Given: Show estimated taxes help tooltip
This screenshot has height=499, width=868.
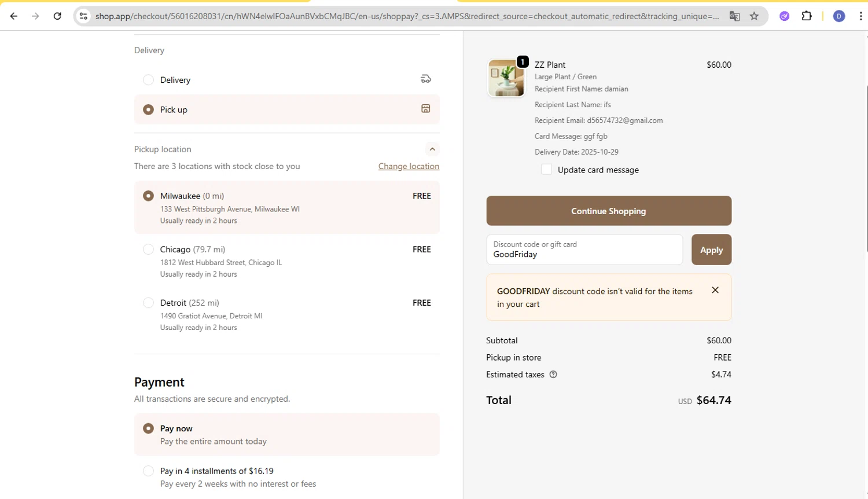Looking at the screenshot, I should click(553, 375).
